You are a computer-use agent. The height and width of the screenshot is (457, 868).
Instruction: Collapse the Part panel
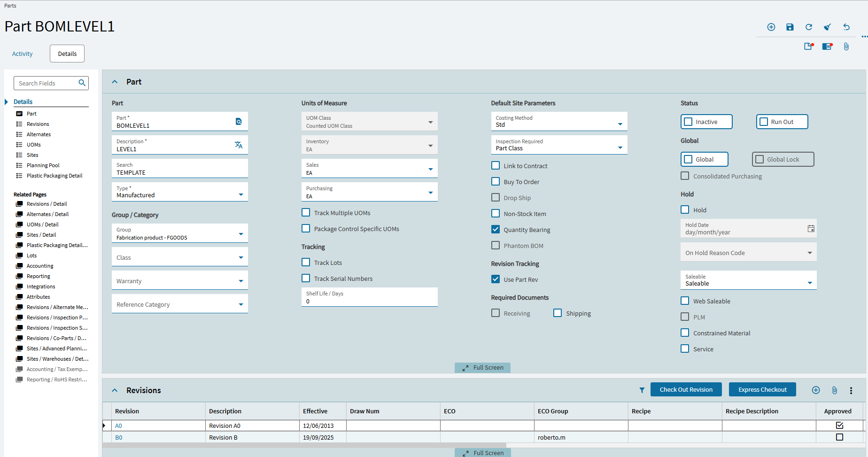[x=115, y=82]
